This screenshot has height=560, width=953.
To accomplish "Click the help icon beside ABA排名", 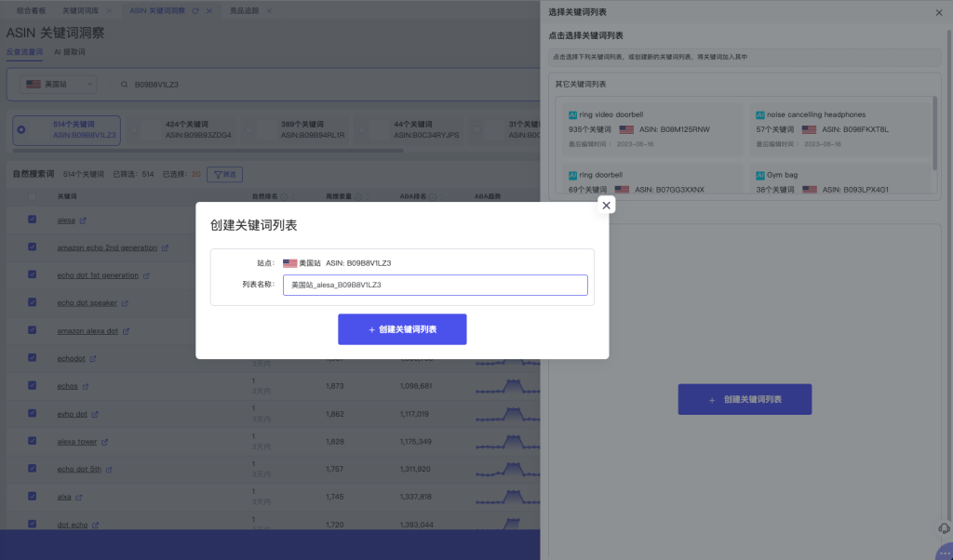I will tap(433, 197).
